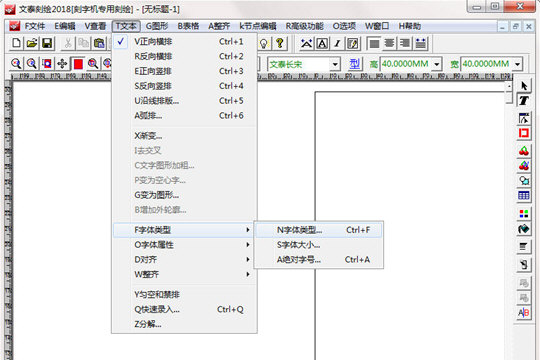
Task: Open the H帮助 menu
Action: [x=409, y=26]
